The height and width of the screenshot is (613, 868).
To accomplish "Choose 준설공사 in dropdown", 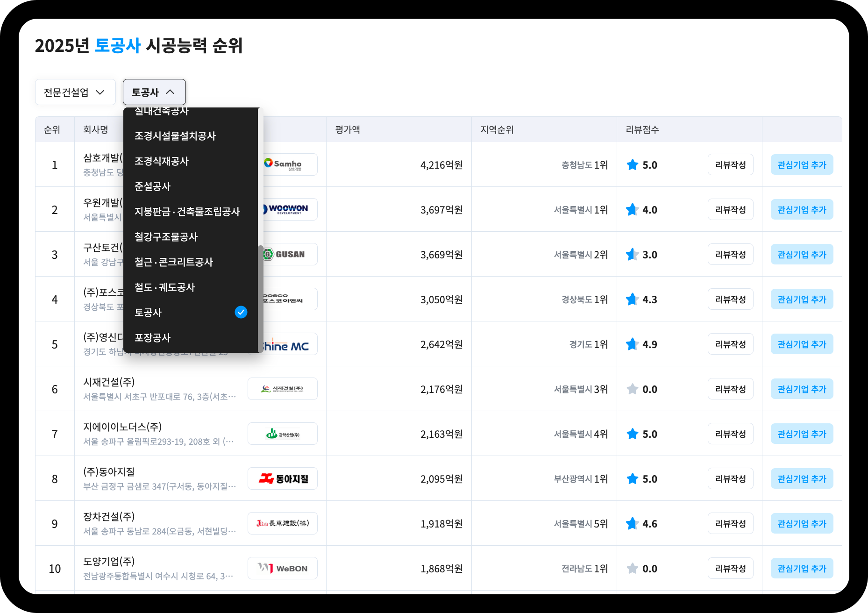I will tap(191, 186).
